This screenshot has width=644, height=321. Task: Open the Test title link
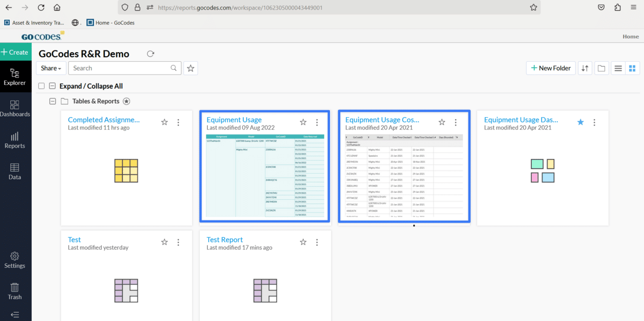(75, 239)
